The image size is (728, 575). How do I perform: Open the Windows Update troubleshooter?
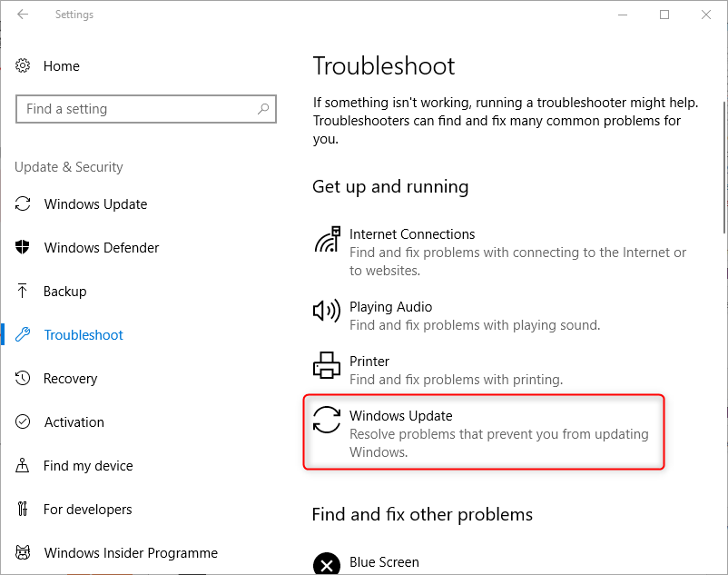click(400, 416)
